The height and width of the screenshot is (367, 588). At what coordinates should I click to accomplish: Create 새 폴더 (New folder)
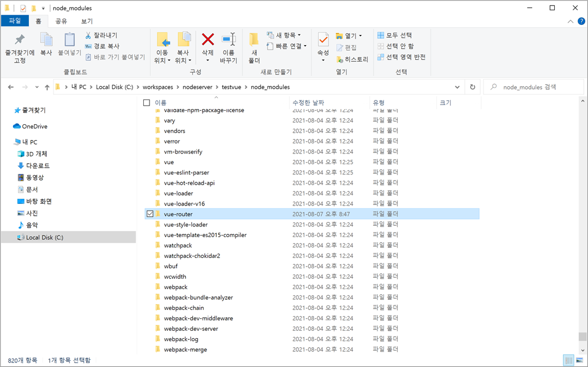click(254, 49)
